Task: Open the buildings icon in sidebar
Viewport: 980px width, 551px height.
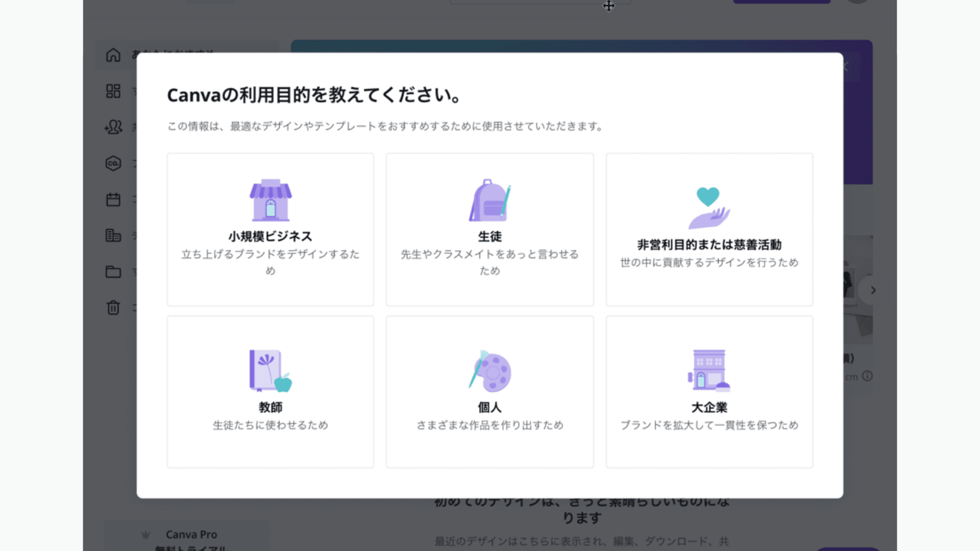Action: pyautogui.click(x=113, y=235)
